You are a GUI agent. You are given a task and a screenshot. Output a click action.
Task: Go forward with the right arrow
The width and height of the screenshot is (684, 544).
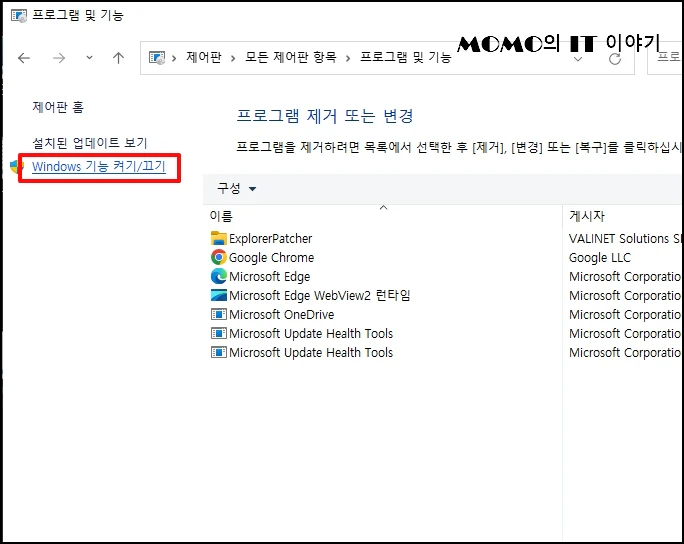pyautogui.click(x=59, y=58)
